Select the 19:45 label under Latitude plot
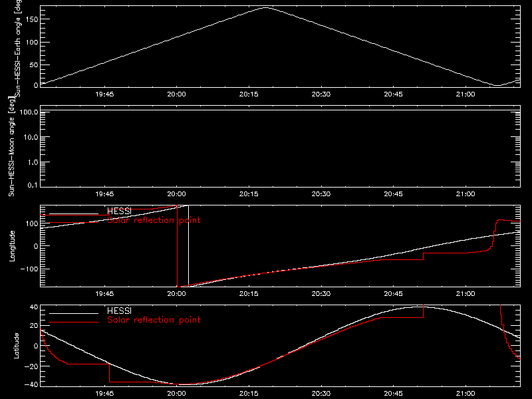Image resolution: width=532 pixels, height=399 pixels. click(104, 394)
